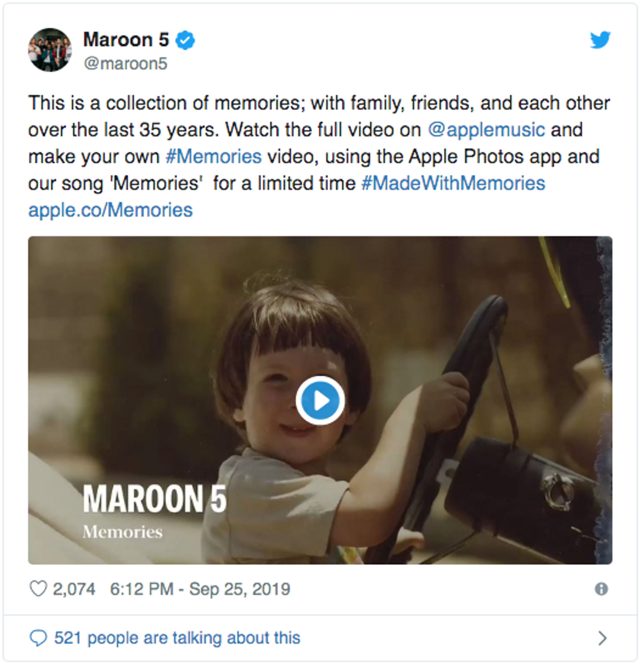This screenshot has height=663, width=644.
Task: Click the Maroon 5 display name
Action: (x=126, y=40)
